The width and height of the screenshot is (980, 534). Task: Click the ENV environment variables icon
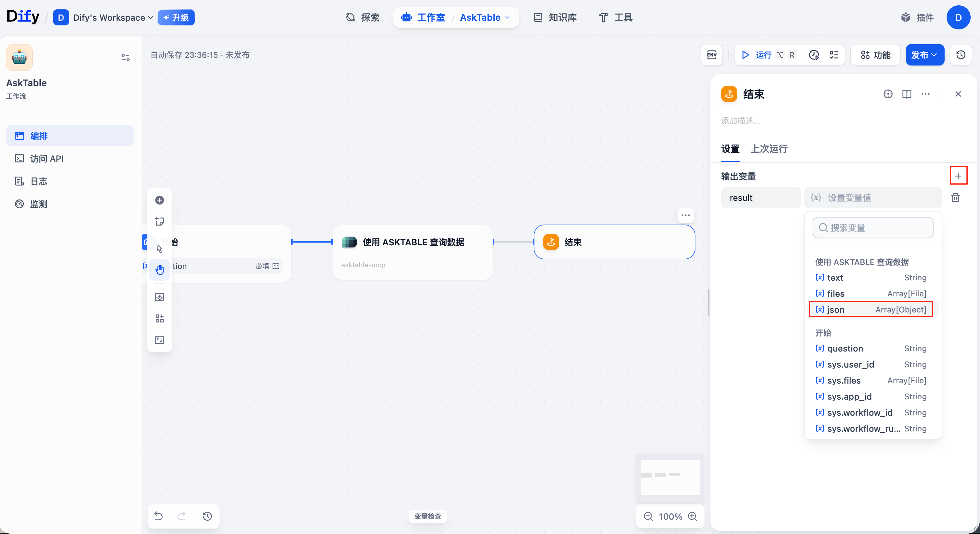(x=712, y=55)
